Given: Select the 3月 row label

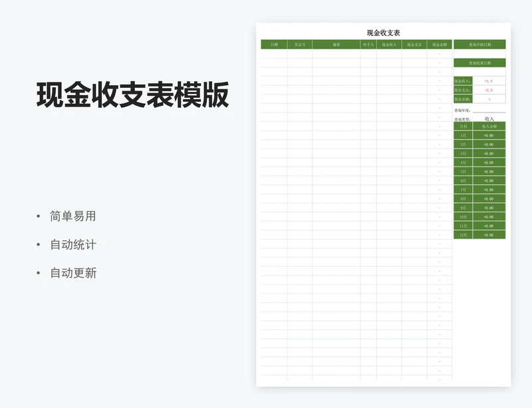Looking at the screenshot, I should click(463, 154).
